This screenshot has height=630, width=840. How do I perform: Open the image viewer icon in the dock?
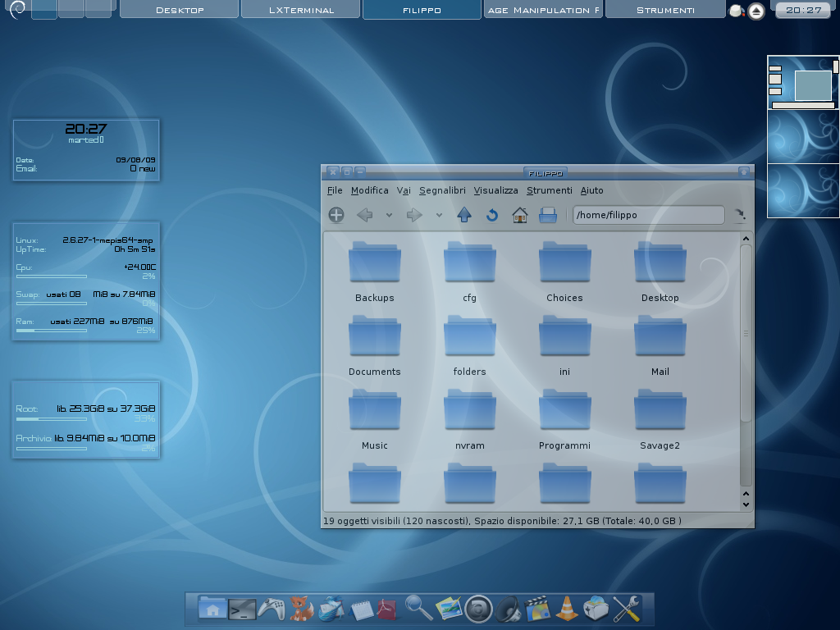click(x=449, y=609)
